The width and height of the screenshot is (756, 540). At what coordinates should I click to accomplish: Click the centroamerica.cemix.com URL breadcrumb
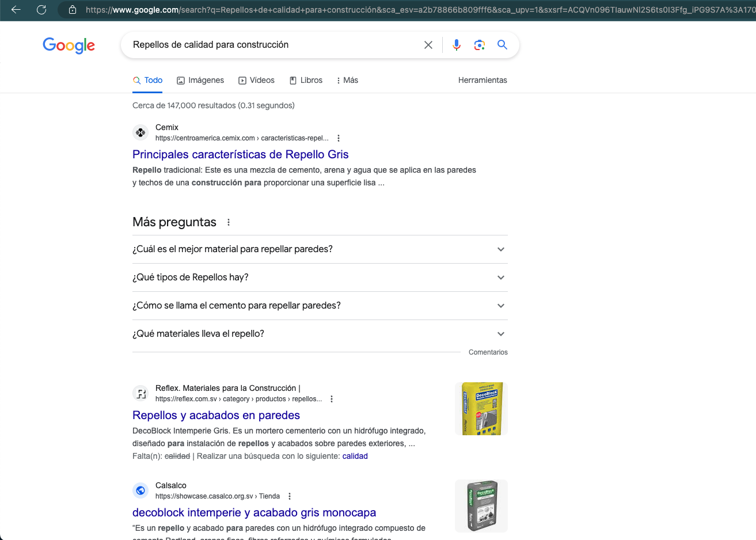click(242, 138)
